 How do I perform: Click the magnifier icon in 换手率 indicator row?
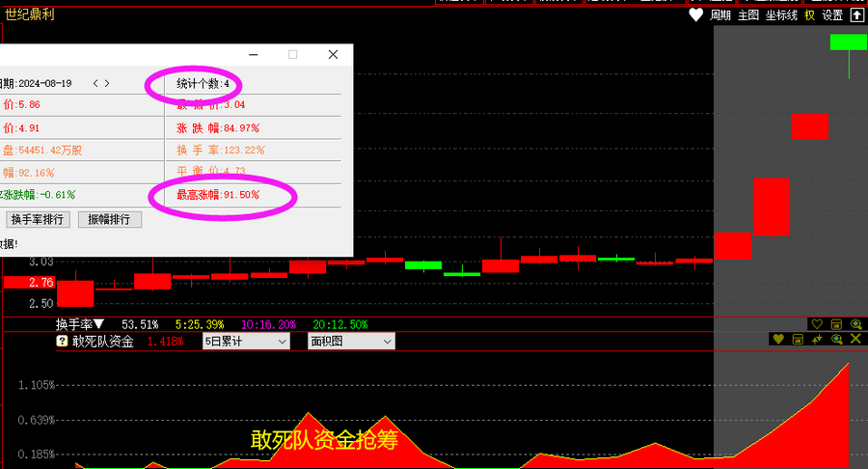[855, 324]
